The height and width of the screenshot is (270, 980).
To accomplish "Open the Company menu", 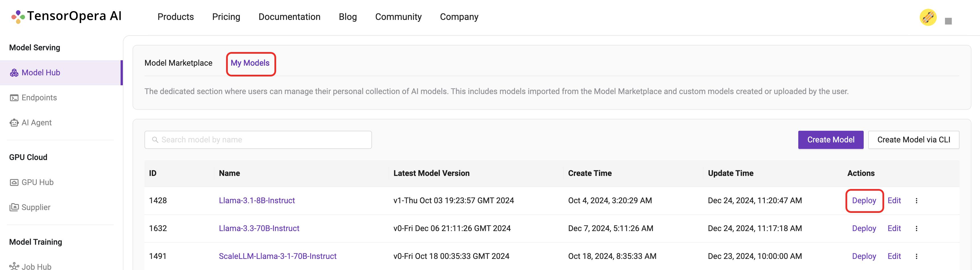I will pos(459,17).
